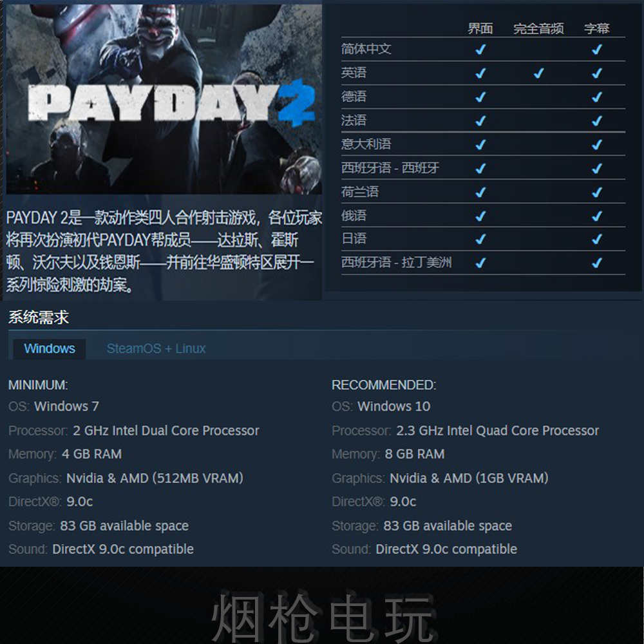
Task: Click the PAYDAY 2 description text
Action: click(x=164, y=251)
